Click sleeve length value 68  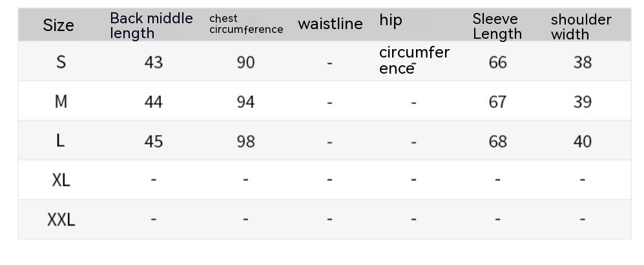(x=497, y=141)
